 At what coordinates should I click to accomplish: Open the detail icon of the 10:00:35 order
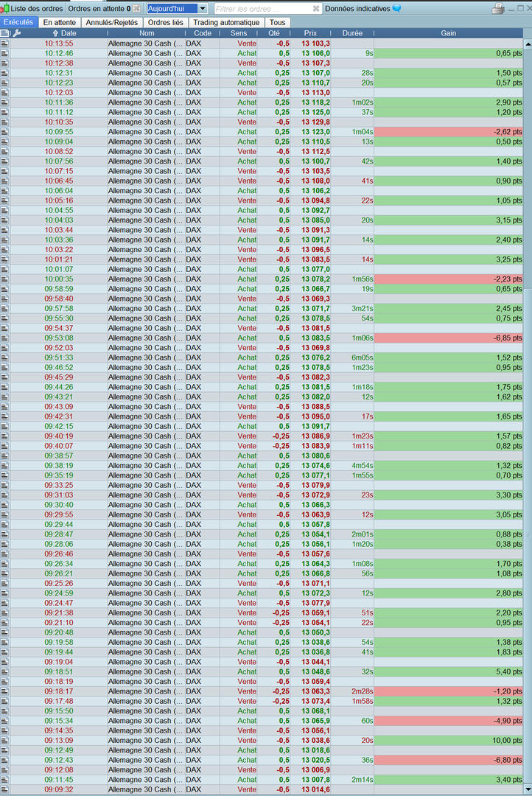(x=5, y=279)
